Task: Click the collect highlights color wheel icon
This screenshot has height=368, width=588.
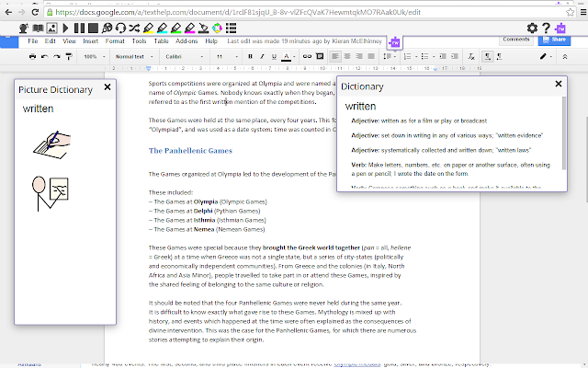Action: click(217, 29)
